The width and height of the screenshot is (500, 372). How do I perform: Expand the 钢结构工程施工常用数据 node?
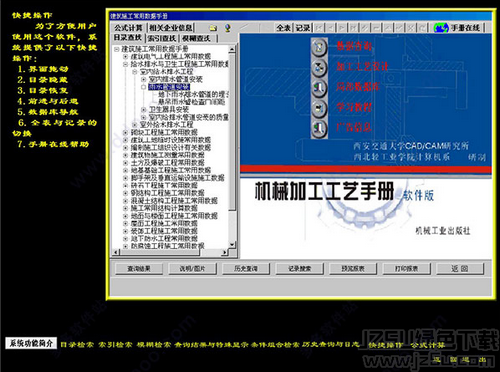click(x=126, y=193)
